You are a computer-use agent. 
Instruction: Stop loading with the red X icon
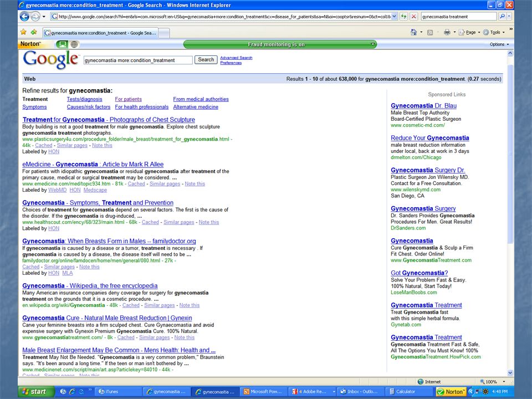[x=413, y=16]
